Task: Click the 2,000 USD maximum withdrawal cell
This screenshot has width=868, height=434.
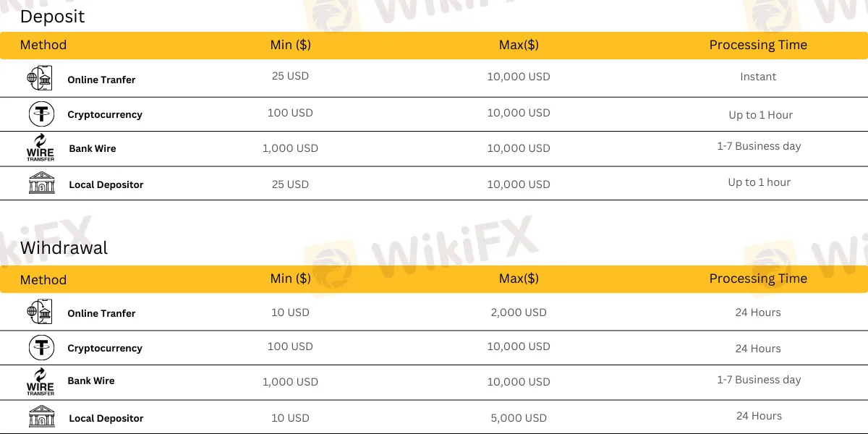Action: tap(519, 312)
